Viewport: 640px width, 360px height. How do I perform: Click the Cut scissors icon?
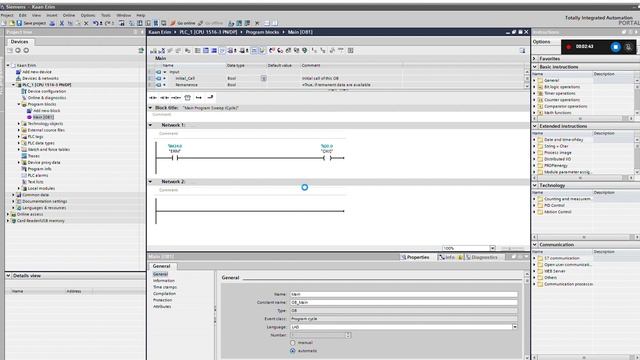coord(62,23)
